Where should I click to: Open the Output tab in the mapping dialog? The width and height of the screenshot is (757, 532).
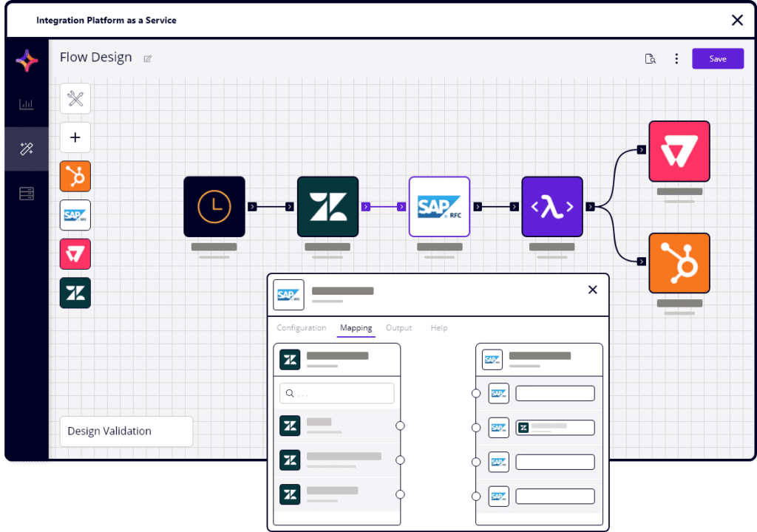point(399,327)
